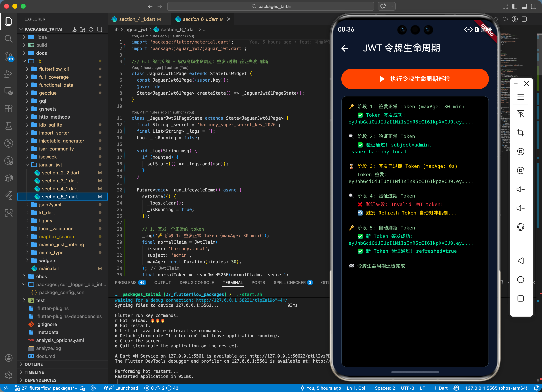Screen dimensions: 542x392
Task: Collapse the jaguar_jwt folder
Action: 50,165
